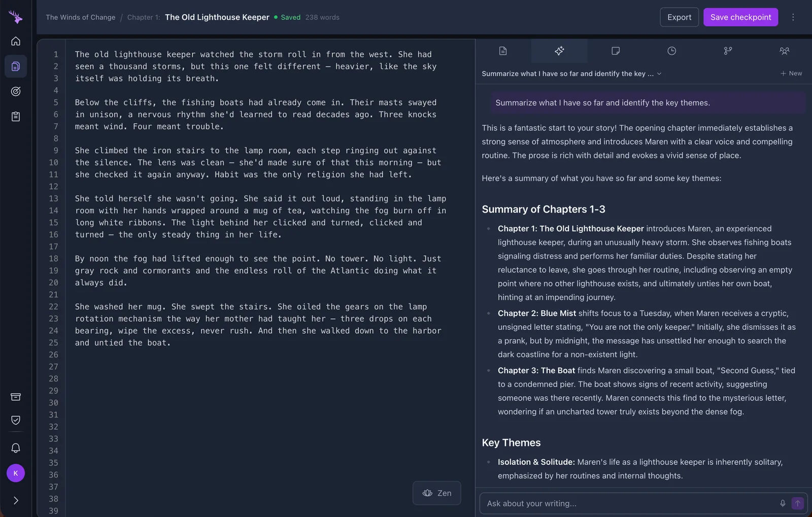Image resolution: width=812 pixels, height=517 pixels.
Task: Open the writing goals target icon
Action: [x=16, y=91]
